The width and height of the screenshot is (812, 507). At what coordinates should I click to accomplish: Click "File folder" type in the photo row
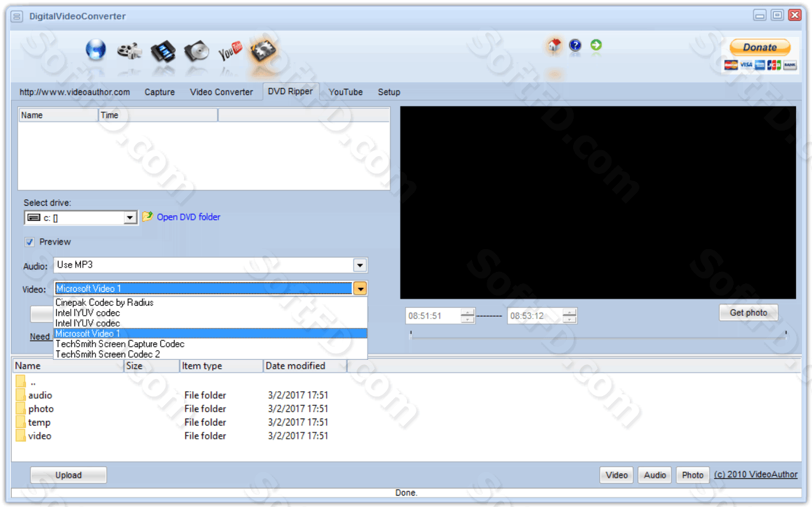pyautogui.click(x=205, y=409)
